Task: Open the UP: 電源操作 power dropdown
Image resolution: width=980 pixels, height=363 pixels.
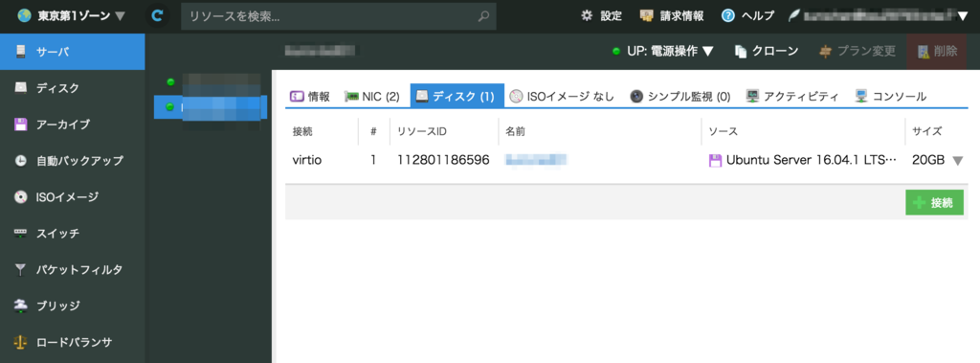Action: pos(663,52)
